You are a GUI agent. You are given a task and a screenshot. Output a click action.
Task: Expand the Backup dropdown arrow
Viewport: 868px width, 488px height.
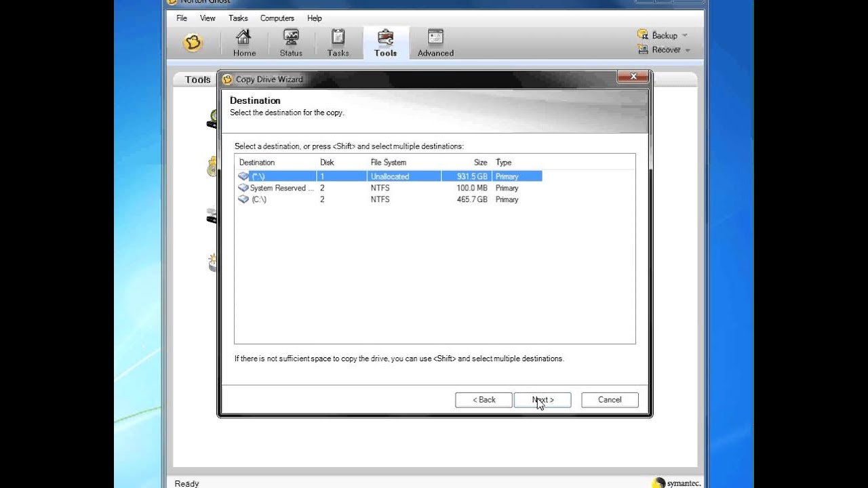click(686, 35)
